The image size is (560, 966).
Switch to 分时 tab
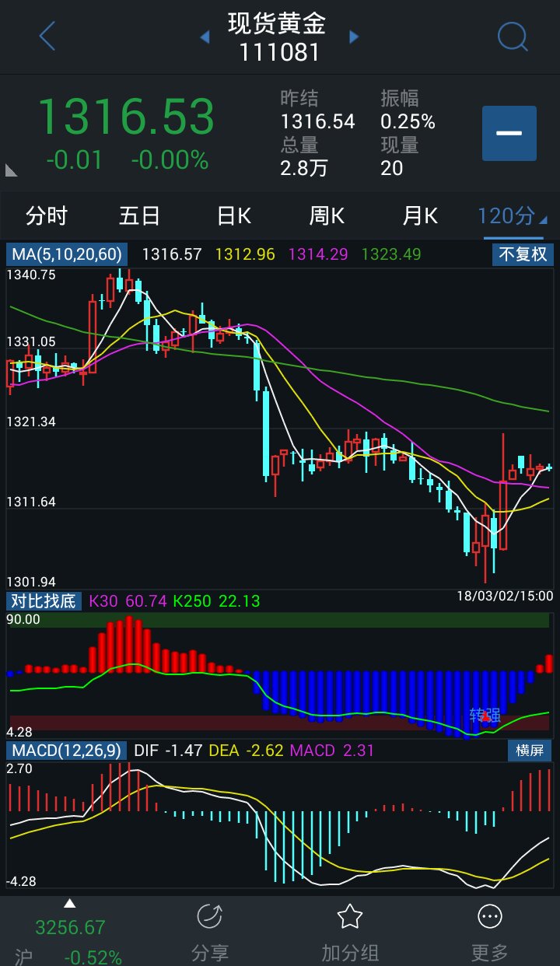47,215
